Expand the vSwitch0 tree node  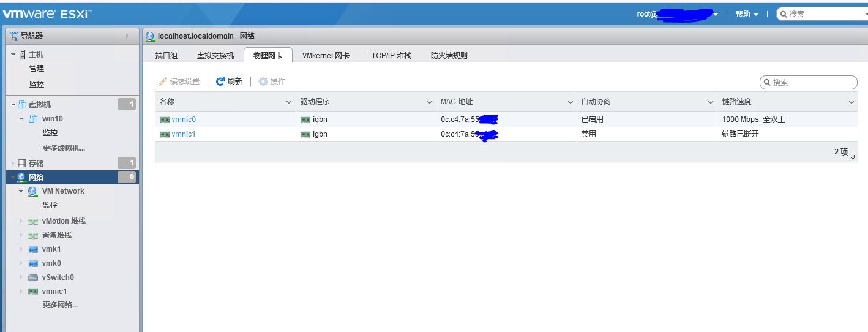click(x=21, y=277)
